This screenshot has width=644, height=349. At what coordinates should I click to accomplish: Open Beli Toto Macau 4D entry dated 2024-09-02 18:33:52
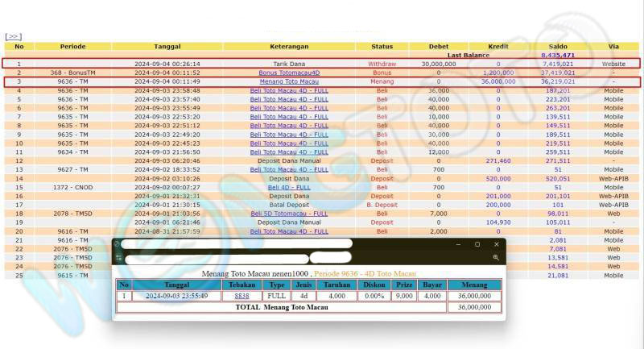pyautogui.click(x=289, y=169)
